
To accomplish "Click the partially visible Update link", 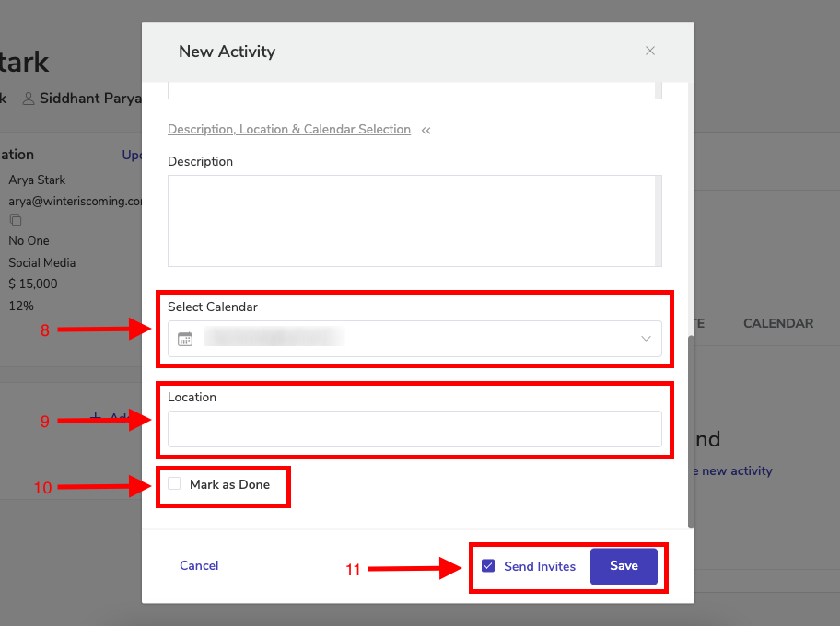I will (132, 156).
